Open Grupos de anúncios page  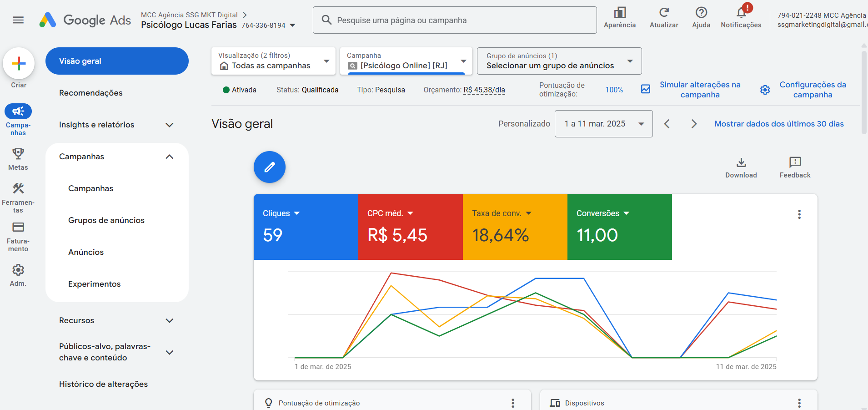click(x=106, y=220)
